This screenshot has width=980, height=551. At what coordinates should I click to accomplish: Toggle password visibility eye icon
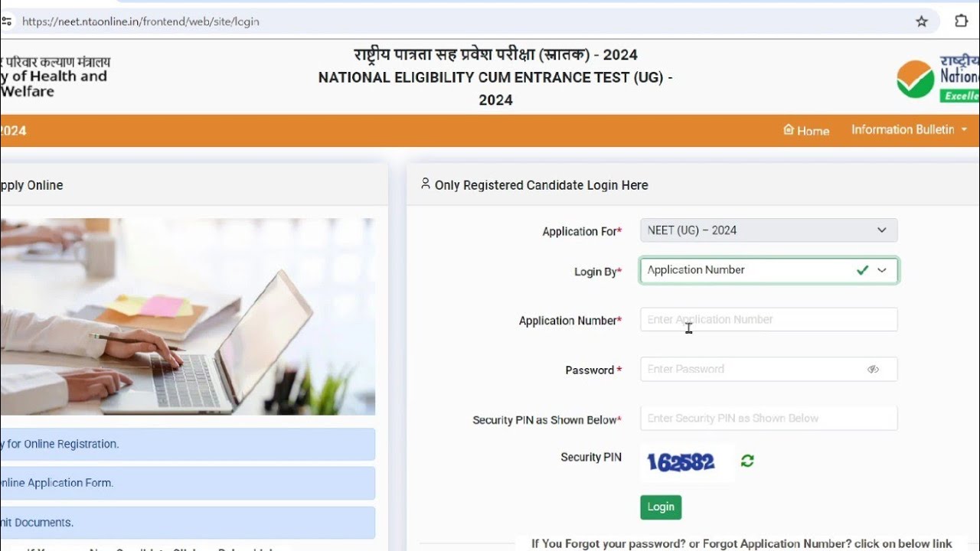[x=873, y=370]
